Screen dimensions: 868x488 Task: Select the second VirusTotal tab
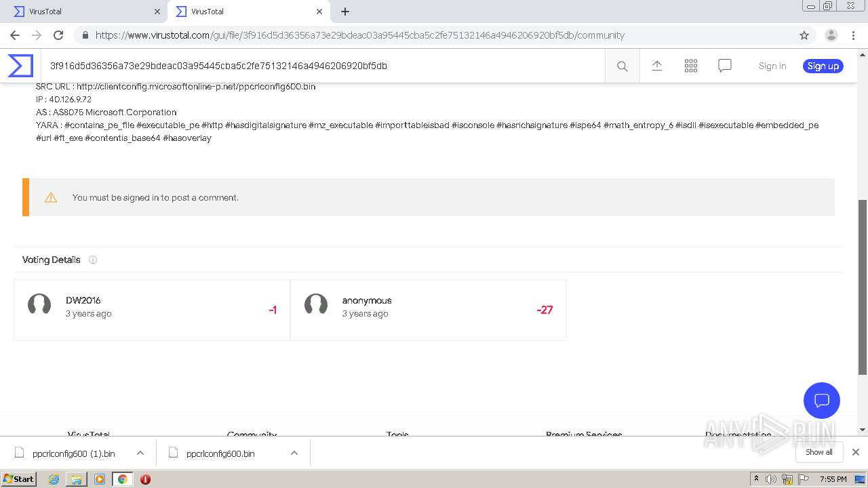248,12
